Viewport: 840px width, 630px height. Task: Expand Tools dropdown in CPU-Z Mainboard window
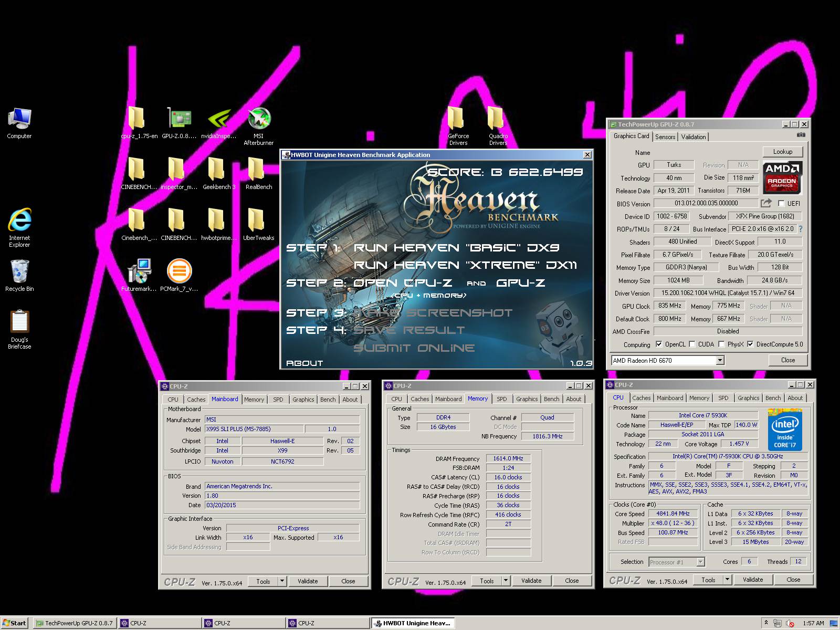pyautogui.click(x=282, y=581)
